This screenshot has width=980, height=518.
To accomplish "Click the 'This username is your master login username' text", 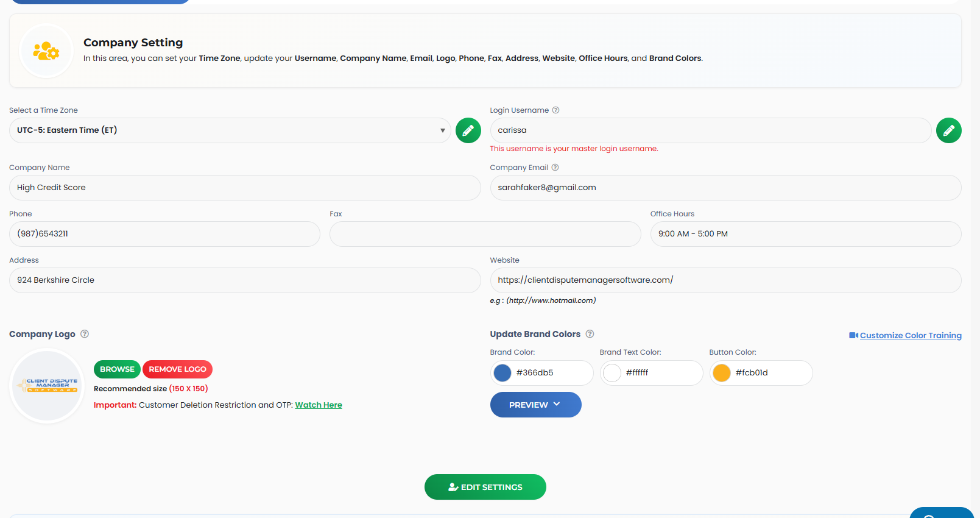I will pyautogui.click(x=574, y=149).
